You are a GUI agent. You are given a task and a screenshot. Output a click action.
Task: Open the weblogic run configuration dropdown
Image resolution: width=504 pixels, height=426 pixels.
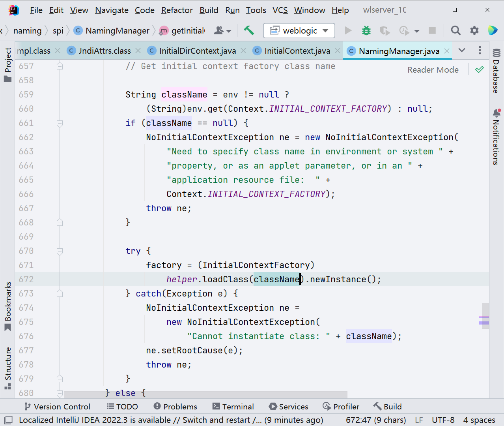coord(326,30)
